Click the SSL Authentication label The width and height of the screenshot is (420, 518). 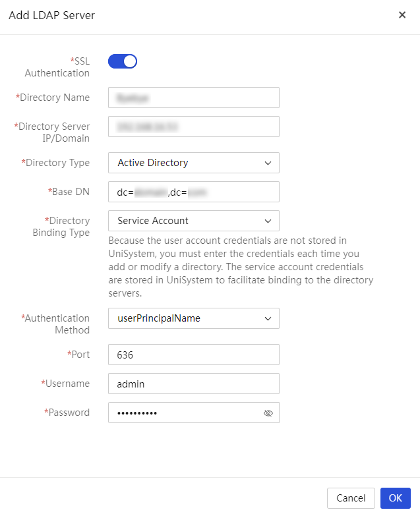point(57,67)
